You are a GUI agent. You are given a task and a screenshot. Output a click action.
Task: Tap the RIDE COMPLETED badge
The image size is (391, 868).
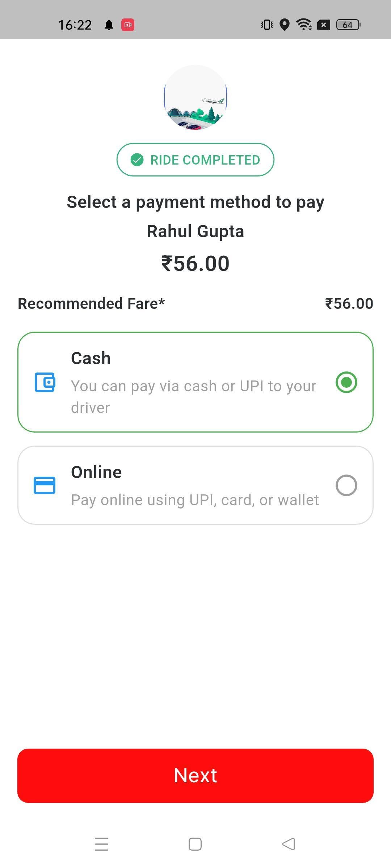tap(195, 160)
